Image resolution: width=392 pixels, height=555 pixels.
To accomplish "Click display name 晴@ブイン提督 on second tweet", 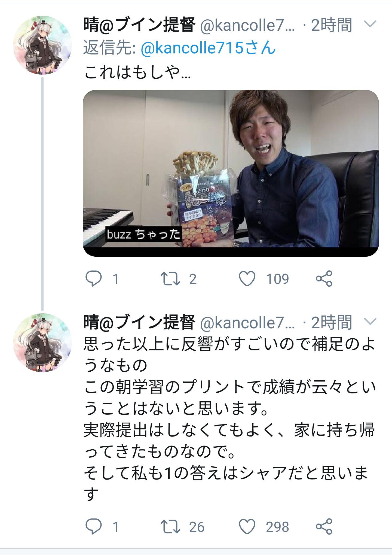I will 139,322.
